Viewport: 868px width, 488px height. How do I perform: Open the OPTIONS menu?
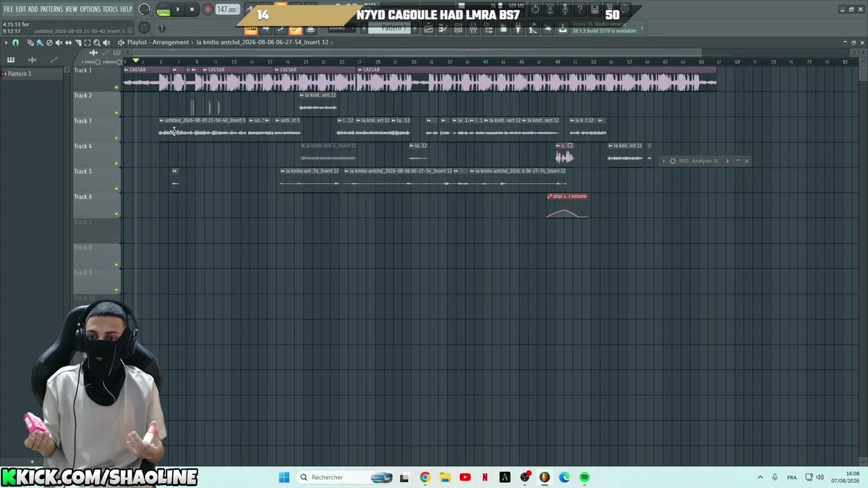tap(90, 9)
